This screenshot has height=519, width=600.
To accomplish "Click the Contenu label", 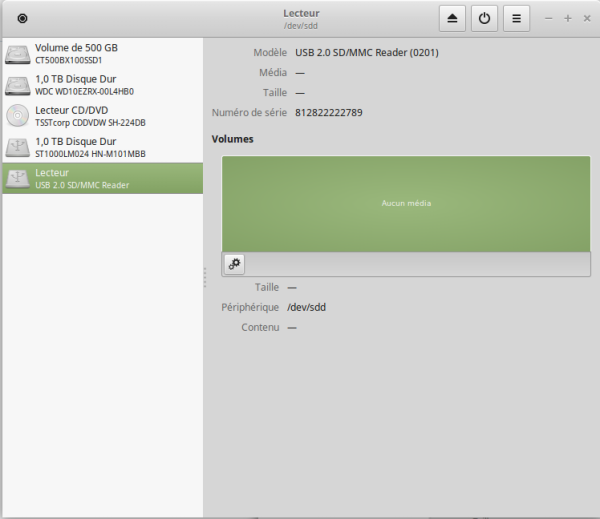I will point(260,327).
